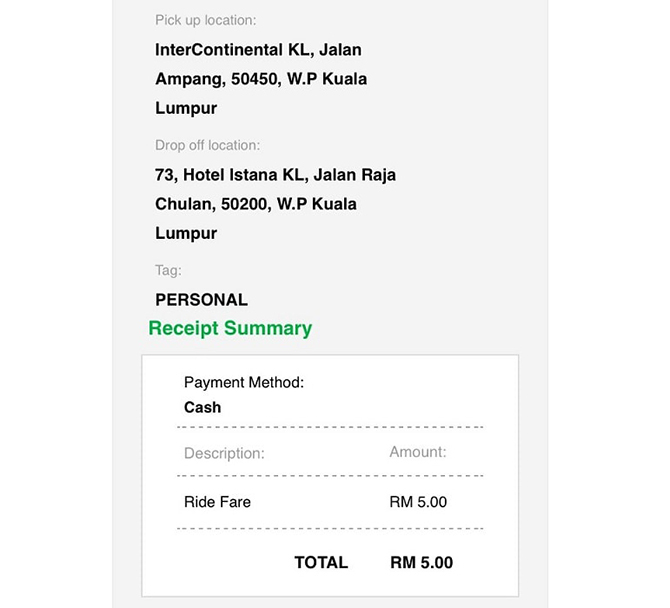The image size is (670, 608).
Task: Select the total amount RM 5.00
Action: (421, 562)
